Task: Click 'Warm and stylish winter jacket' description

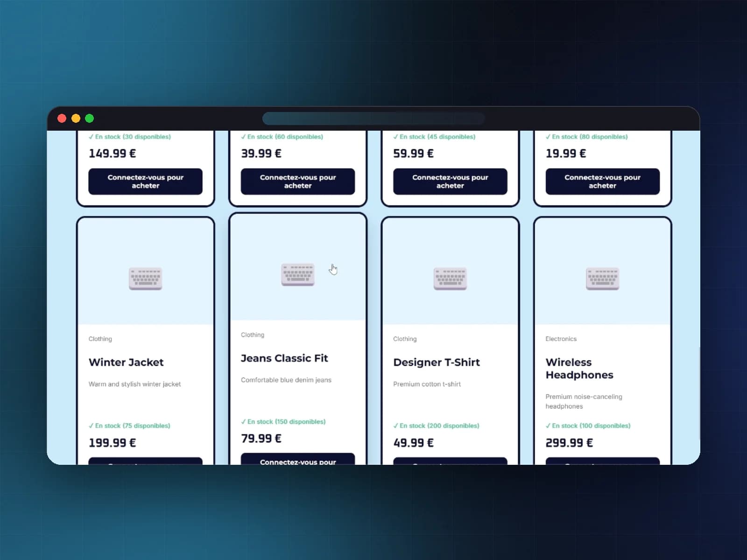Action: click(134, 384)
